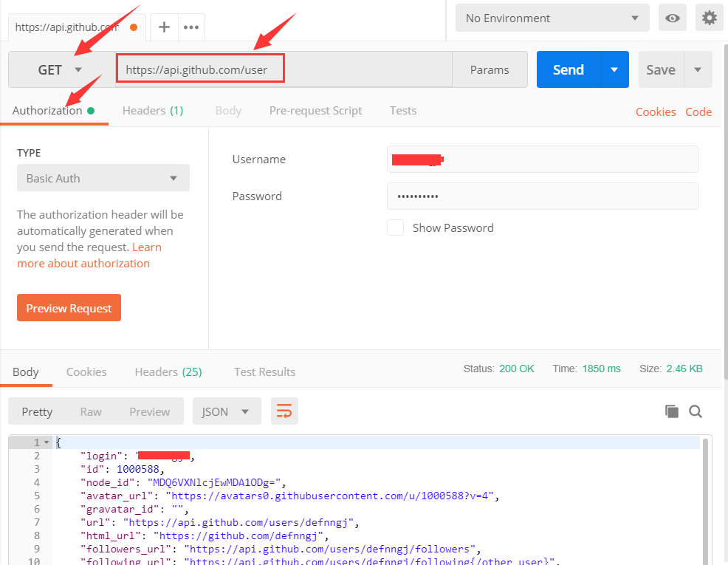Switch to the Authorization tab
The image size is (728, 565).
pyautogui.click(x=53, y=111)
